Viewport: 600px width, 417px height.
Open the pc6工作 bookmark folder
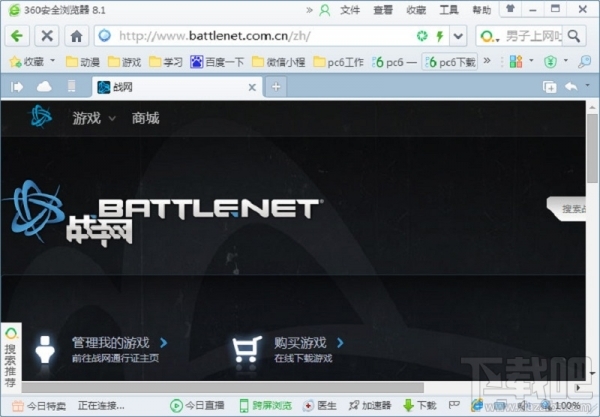339,62
